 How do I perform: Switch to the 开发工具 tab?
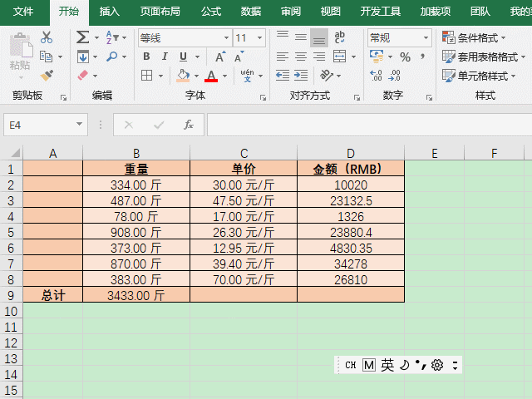click(x=381, y=12)
